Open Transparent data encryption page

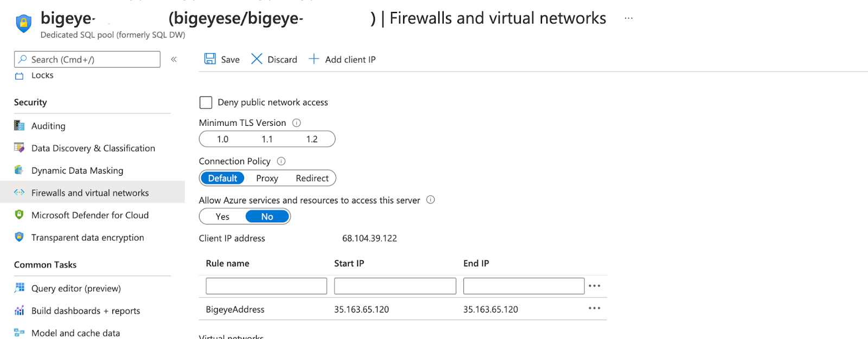(87, 237)
